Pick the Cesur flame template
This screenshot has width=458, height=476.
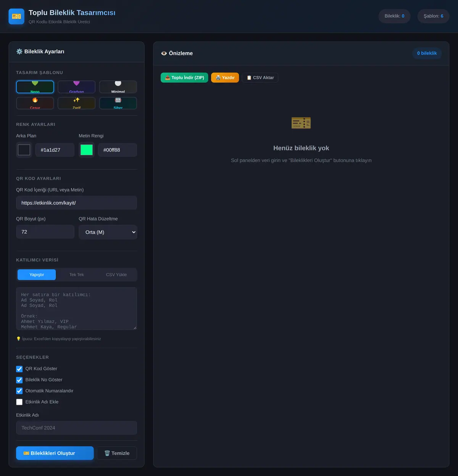[x=35, y=103]
